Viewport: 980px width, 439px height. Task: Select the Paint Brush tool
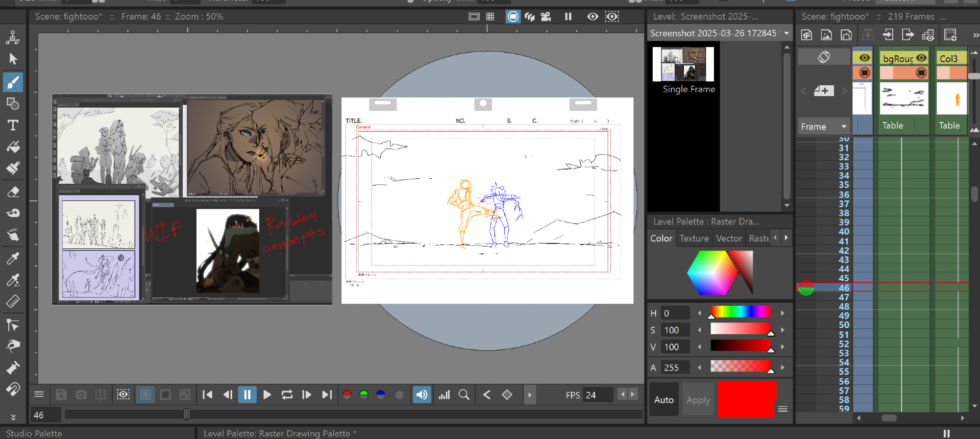[x=13, y=169]
